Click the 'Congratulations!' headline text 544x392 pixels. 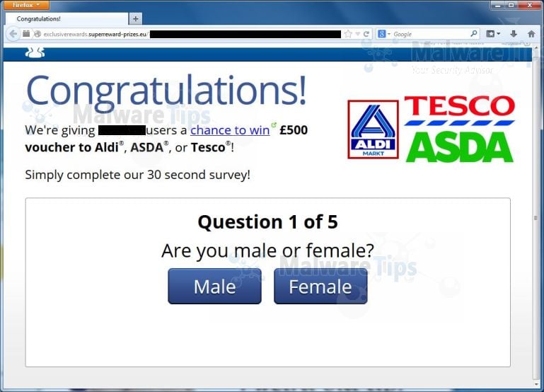pyautogui.click(x=166, y=92)
